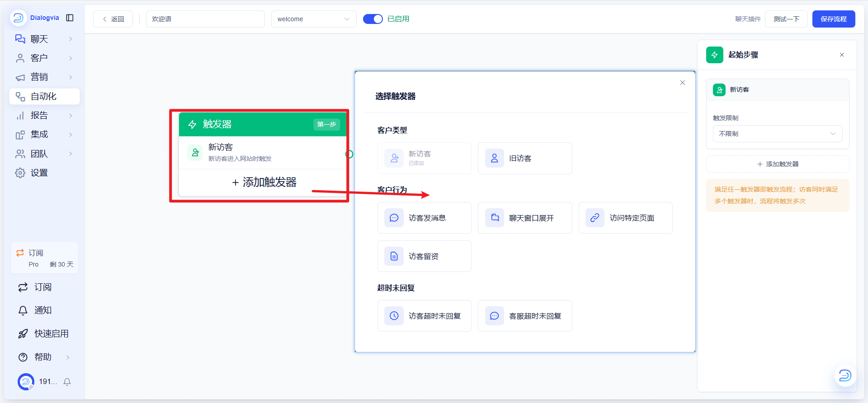Screen dimensions: 868x403
Task: Click the flow name field 欢迎语
Action: point(205,19)
